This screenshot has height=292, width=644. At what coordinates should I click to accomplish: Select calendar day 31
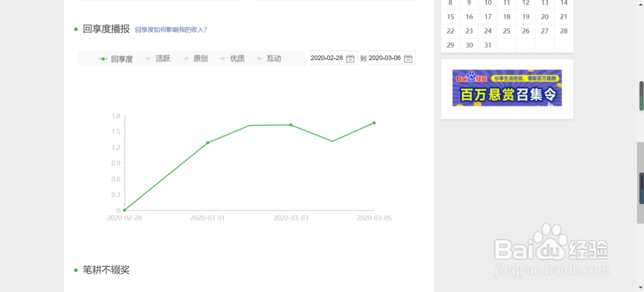tap(488, 45)
